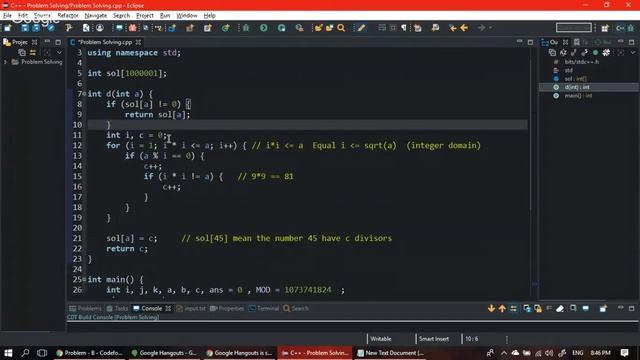The width and height of the screenshot is (640, 360).
Task: Click Next Error down arrow in Console
Action: tap(491, 309)
